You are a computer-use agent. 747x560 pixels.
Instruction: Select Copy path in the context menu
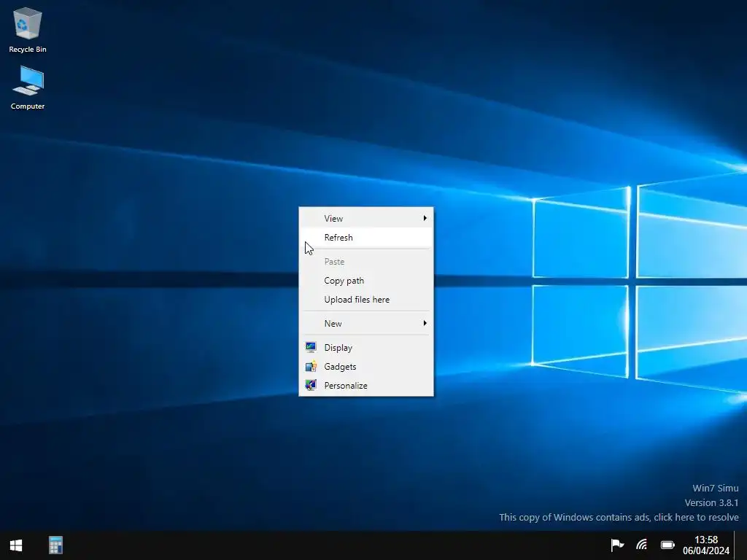pos(366,281)
